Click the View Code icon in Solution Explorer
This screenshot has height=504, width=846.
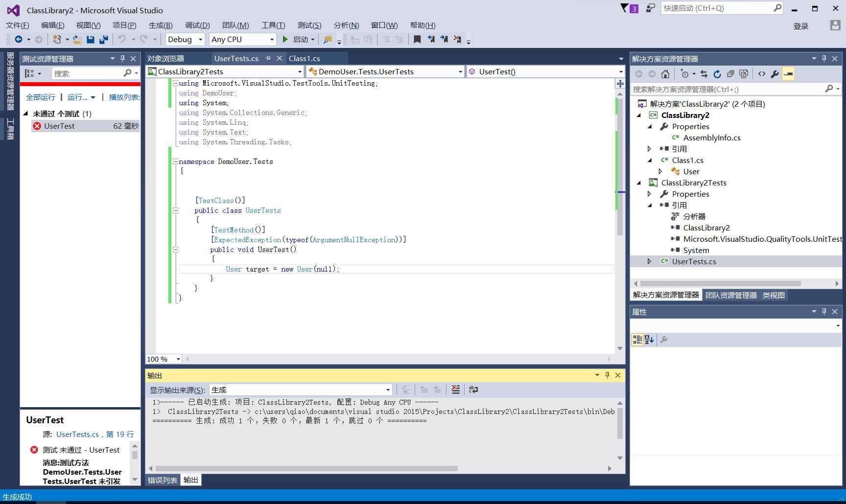[762, 74]
